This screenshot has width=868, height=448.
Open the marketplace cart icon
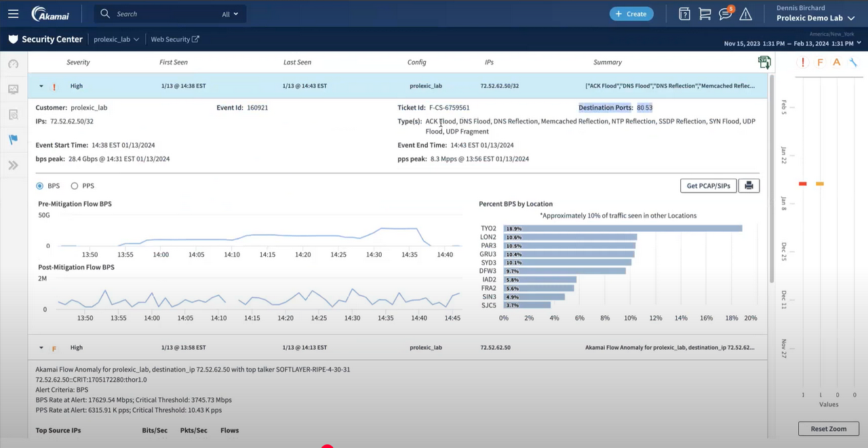click(x=705, y=14)
